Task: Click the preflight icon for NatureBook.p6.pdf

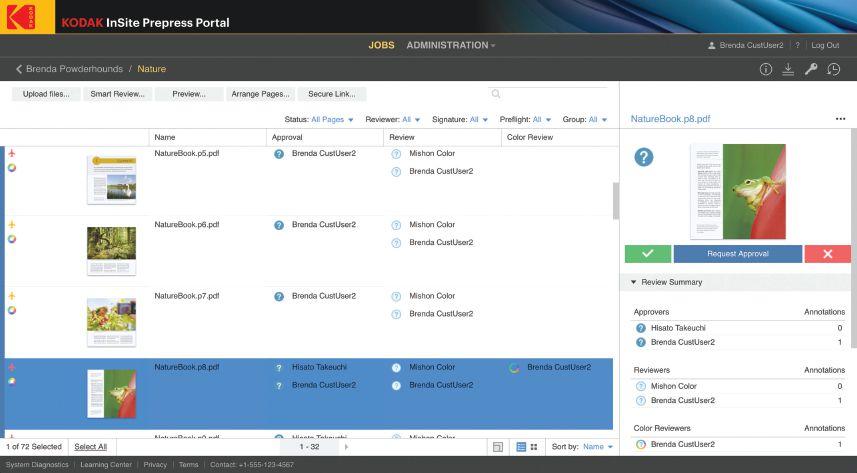Action: click(x=11, y=225)
